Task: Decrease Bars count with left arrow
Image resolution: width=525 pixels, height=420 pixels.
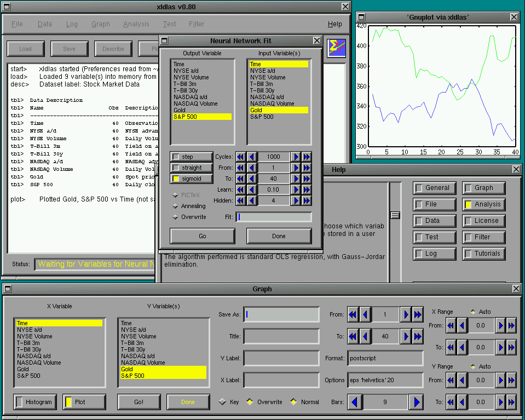Action: [x=355, y=402]
